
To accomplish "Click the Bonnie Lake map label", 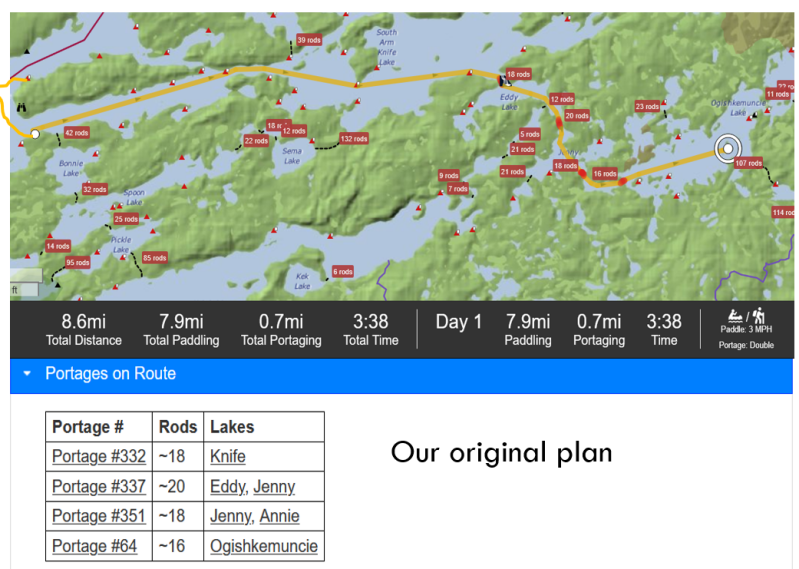I will [71, 168].
